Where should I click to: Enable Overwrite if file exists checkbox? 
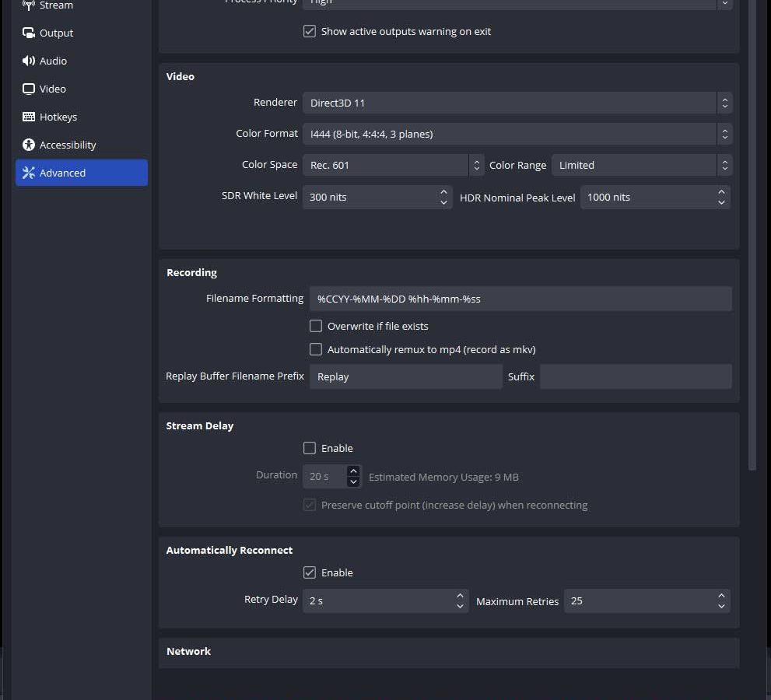click(316, 326)
